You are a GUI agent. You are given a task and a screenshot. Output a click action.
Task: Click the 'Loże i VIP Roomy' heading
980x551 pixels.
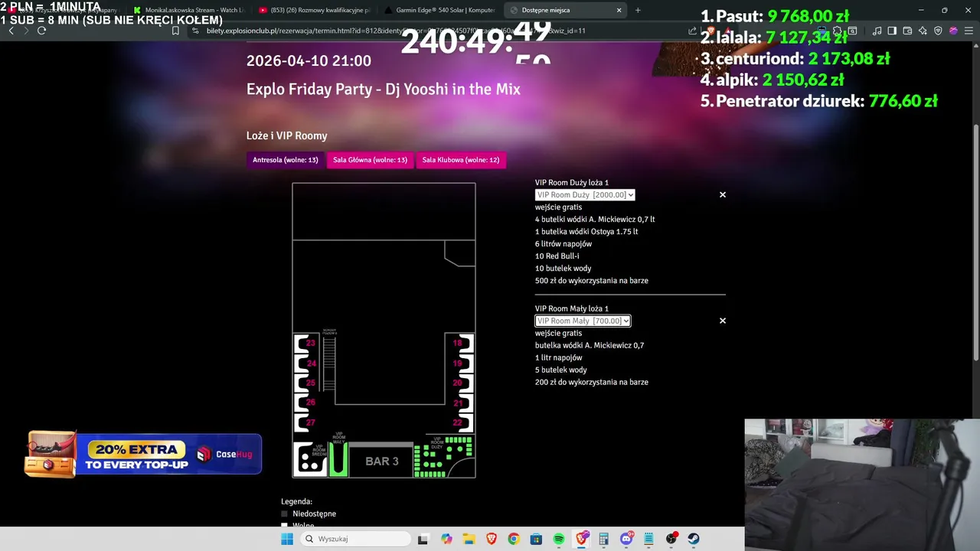pos(287,135)
